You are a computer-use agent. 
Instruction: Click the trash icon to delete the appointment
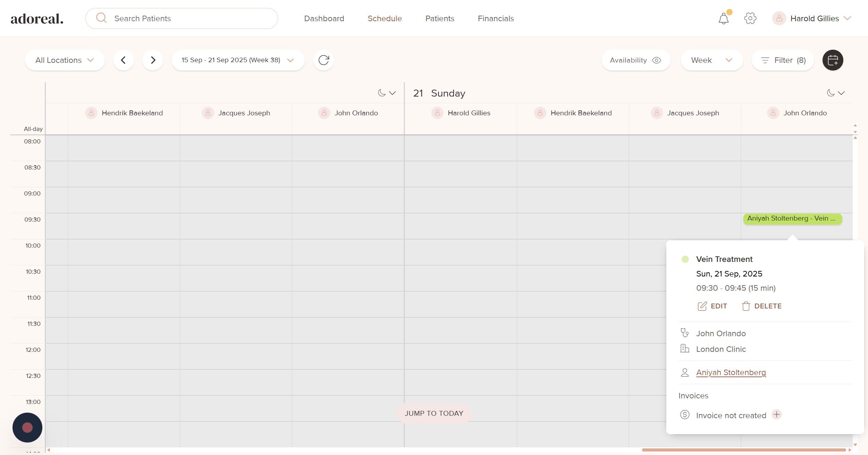click(746, 306)
